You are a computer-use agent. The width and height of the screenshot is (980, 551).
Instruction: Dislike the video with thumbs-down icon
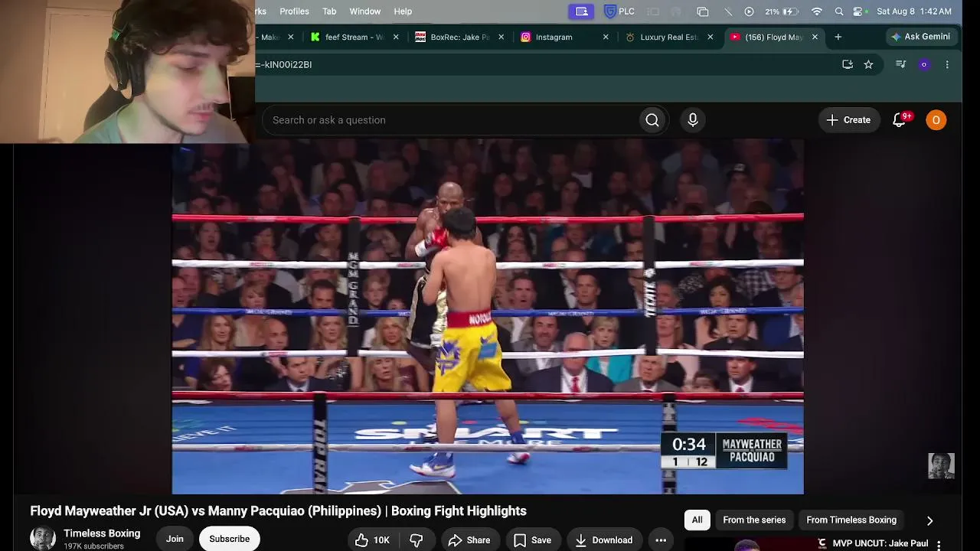[x=416, y=540]
